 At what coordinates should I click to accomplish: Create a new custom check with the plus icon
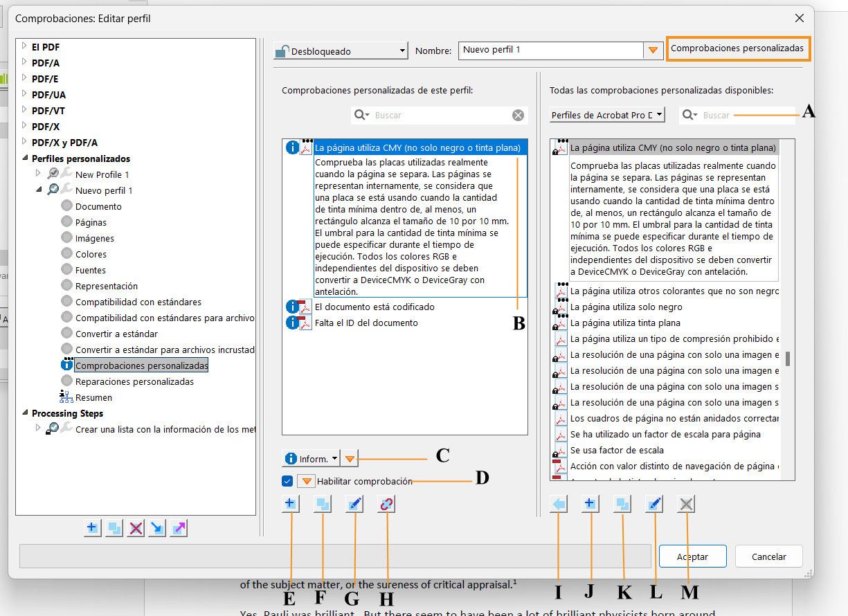[290, 504]
